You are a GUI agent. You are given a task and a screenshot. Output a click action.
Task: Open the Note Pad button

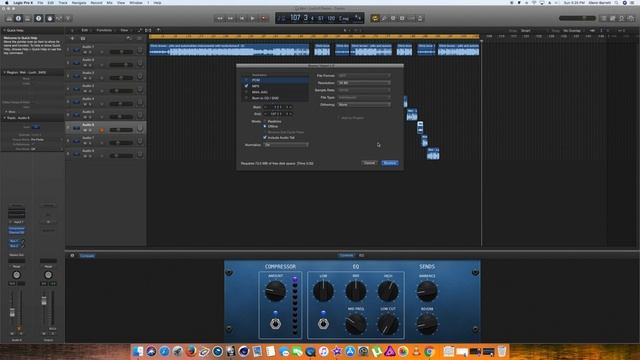point(613,18)
